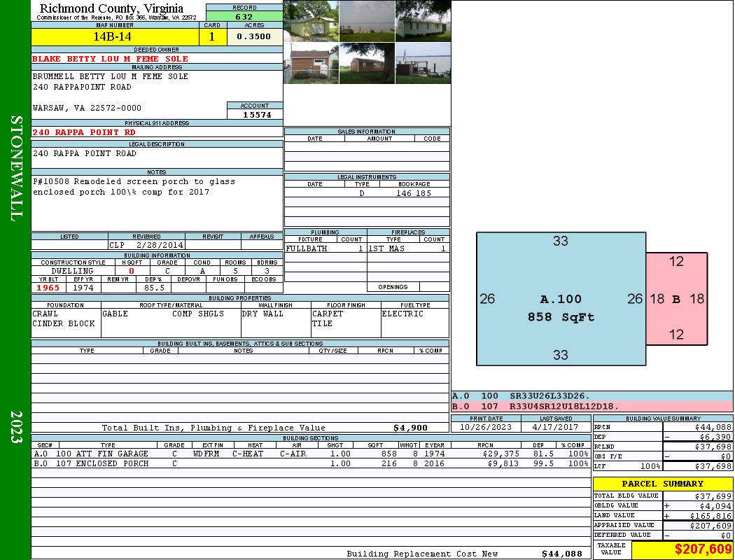Select the white house photo thumbnail
The width and height of the screenshot is (735, 560).
423,21
